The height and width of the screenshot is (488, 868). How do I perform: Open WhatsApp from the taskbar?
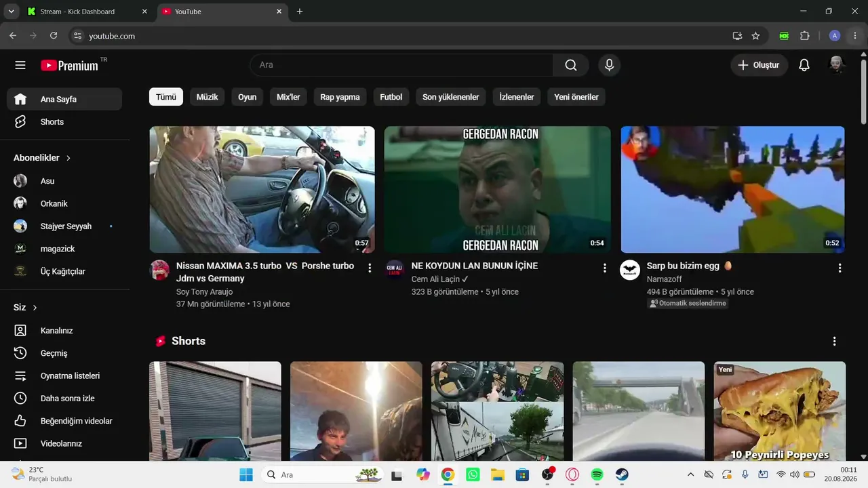(473, 474)
